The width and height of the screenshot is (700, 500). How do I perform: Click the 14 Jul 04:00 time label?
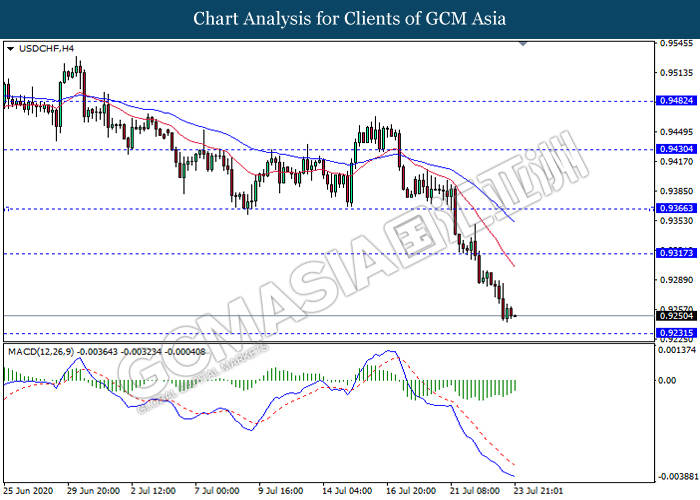pyautogui.click(x=347, y=491)
